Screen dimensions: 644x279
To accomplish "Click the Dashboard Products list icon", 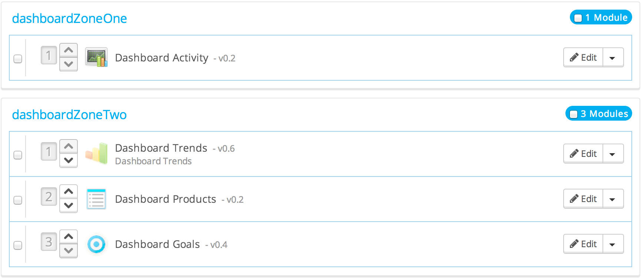I will (x=96, y=199).
